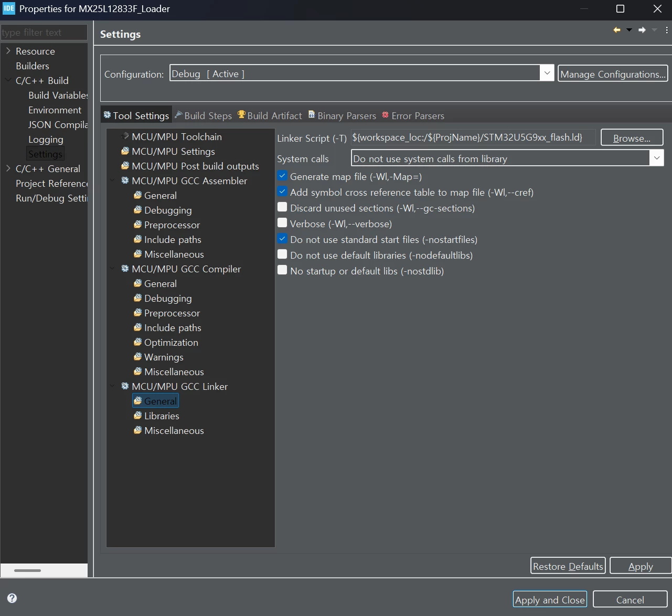Image resolution: width=672 pixels, height=616 pixels.
Task: Enable Verbose linker output checkbox
Action: (x=282, y=224)
